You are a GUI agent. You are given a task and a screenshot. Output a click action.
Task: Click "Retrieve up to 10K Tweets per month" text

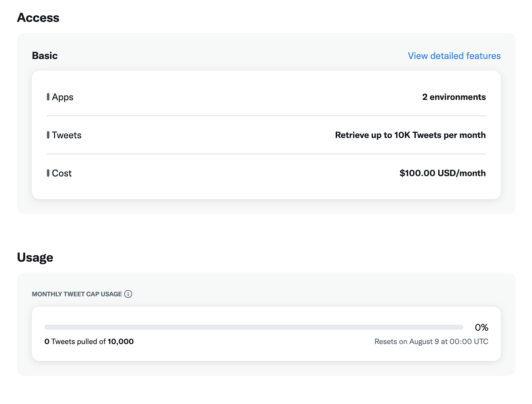[x=410, y=135]
